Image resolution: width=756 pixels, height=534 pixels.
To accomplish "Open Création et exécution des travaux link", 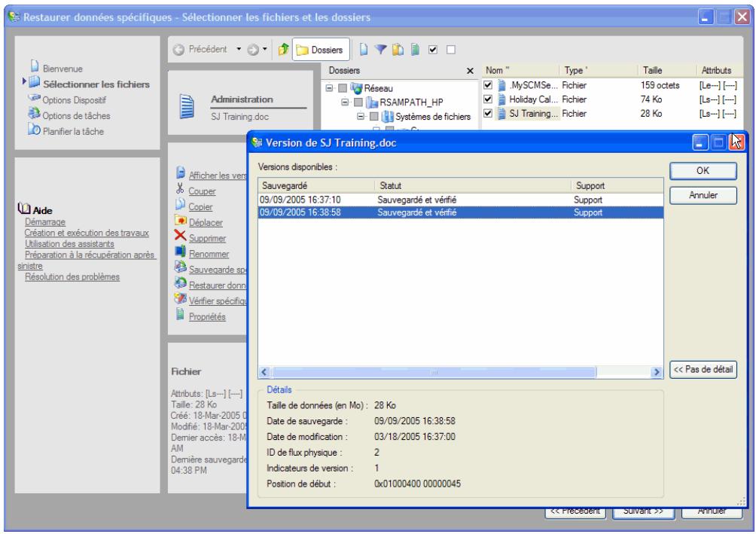I will click(x=87, y=233).
